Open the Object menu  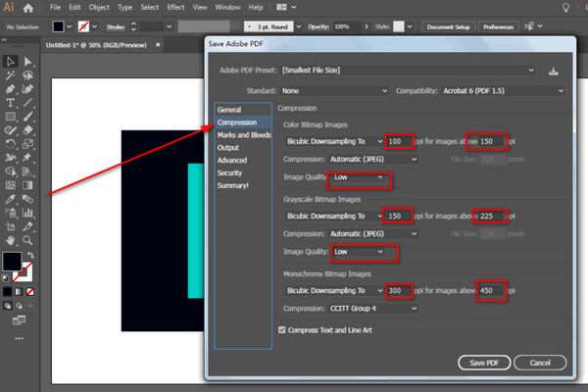click(99, 7)
